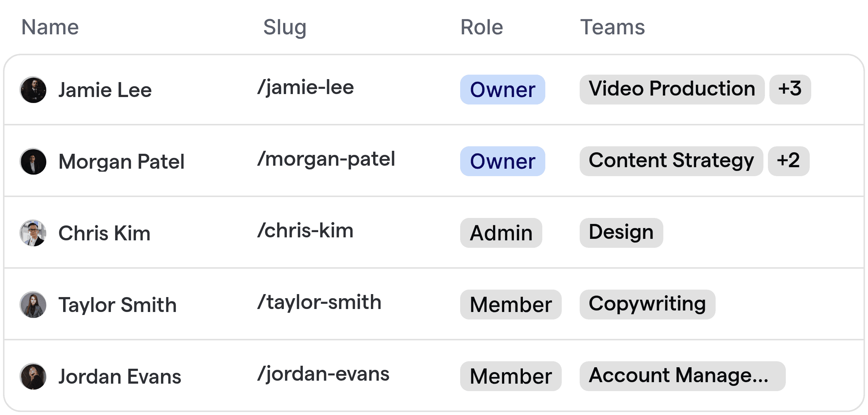Expand Jamie Lee's +3 additional teams
This screenshot has height=415, width=868.
point(790,90)
